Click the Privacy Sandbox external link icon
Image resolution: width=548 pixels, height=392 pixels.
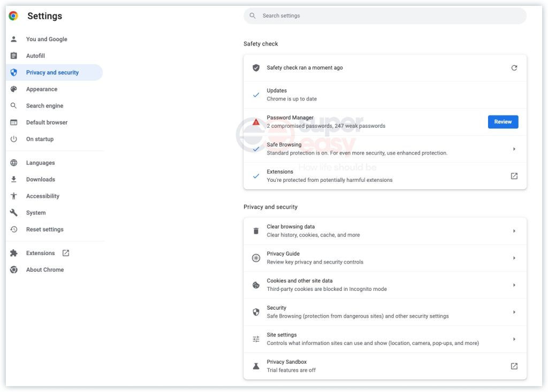tap(514, 366)
